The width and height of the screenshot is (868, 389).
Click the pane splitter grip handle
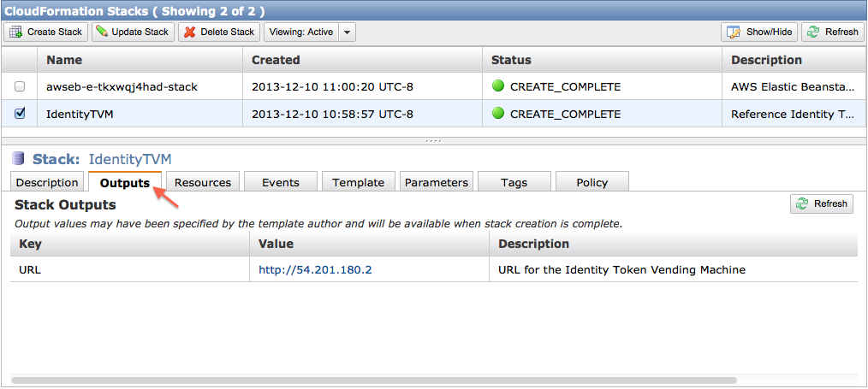[x=433, y=141]
